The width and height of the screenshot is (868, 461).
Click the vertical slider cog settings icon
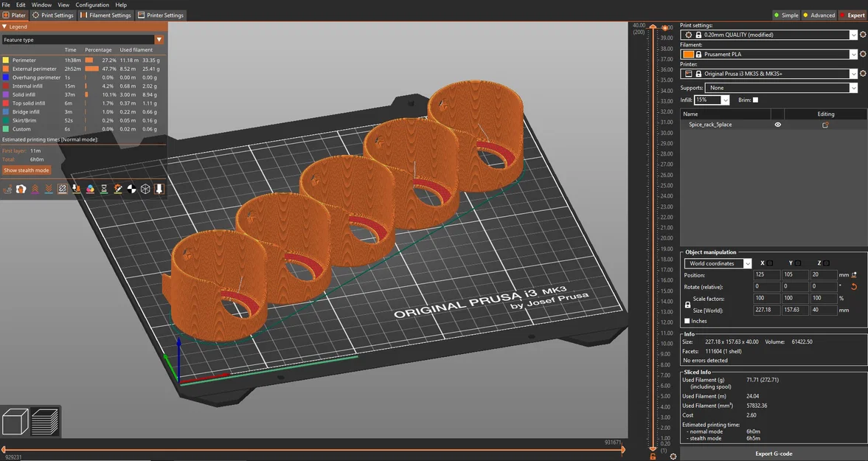click(673, 457)
